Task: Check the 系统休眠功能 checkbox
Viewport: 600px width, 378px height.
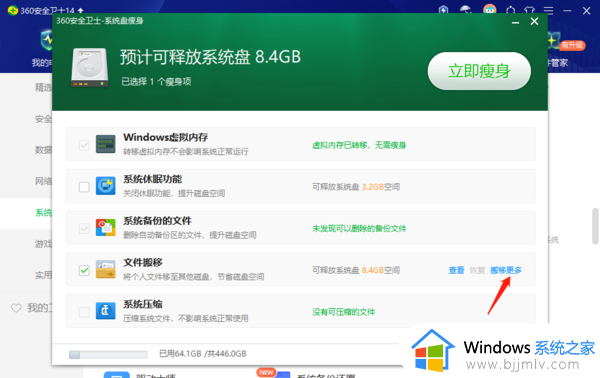Action: coord(84,187)
